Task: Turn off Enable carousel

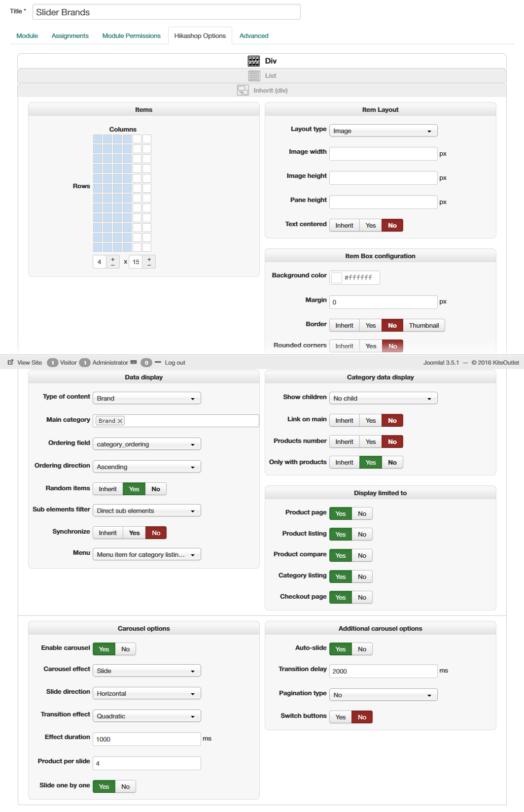Action: pyautogui.click(x=126, y=649)
